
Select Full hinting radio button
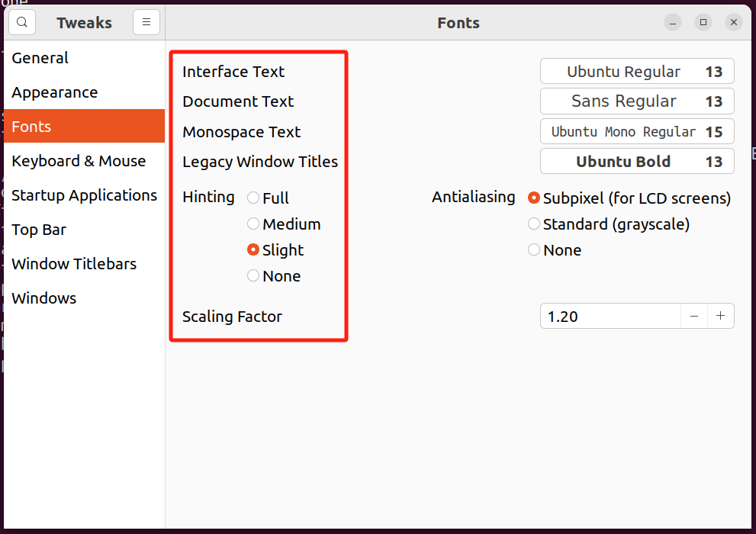click(253, 198)
